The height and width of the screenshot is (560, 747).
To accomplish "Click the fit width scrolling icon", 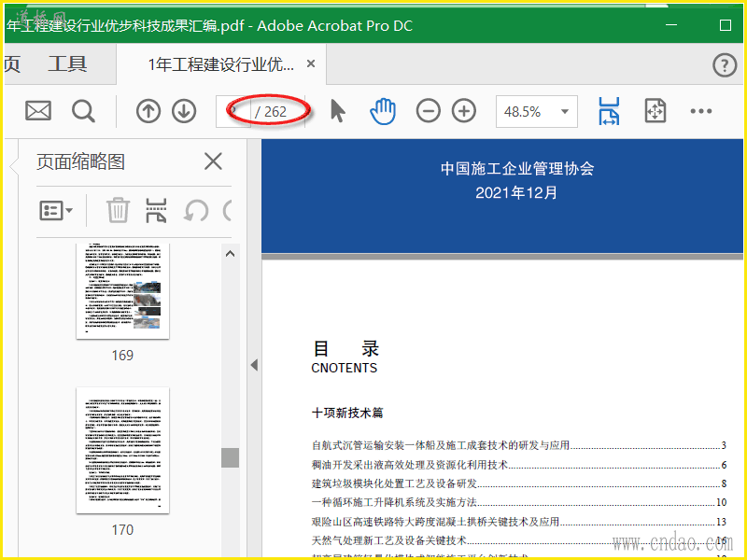I will pos(609,111).
